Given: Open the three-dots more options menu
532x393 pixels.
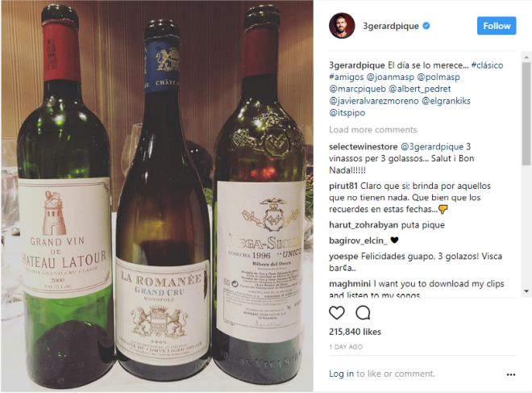Looking at the screenshot, I should [x=510, y=374].
